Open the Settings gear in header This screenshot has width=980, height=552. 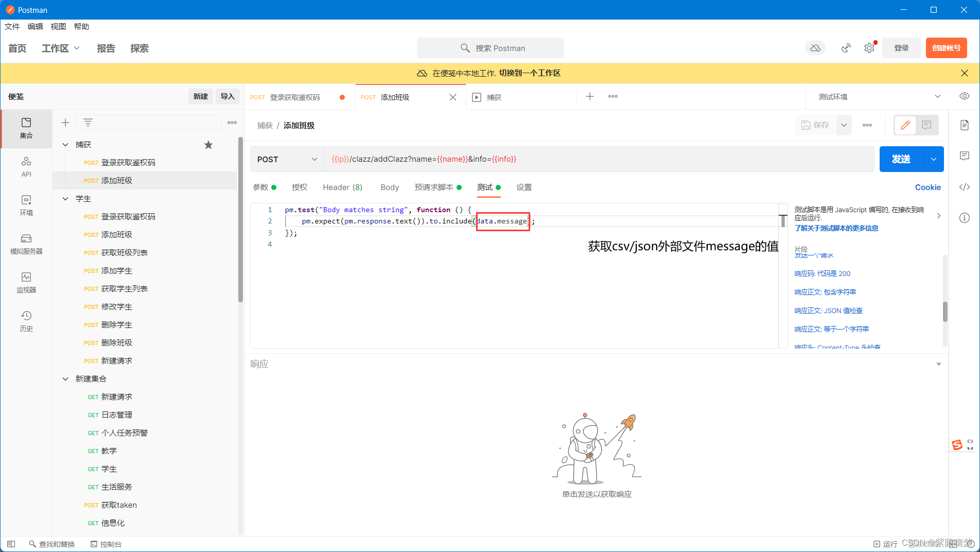[870, 47]
